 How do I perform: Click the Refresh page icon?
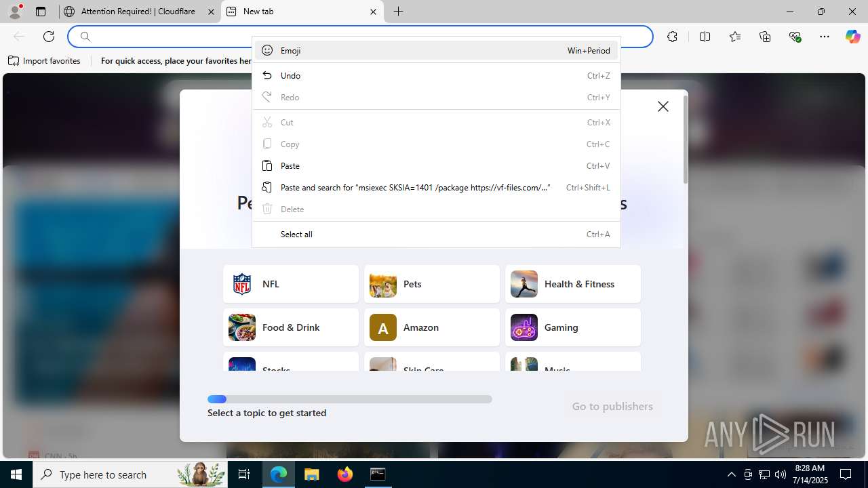coord(49,37)
